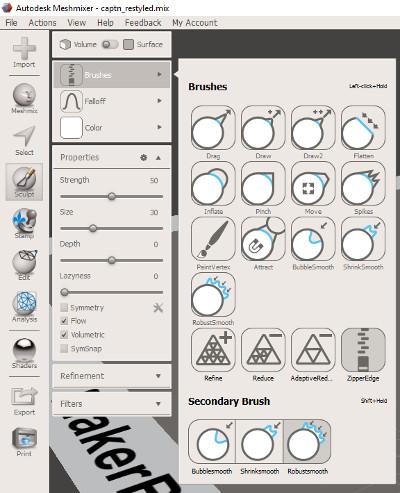Click the Size slider handle
This screenshot has width=400, height=493.
click(x=93, y=228)
